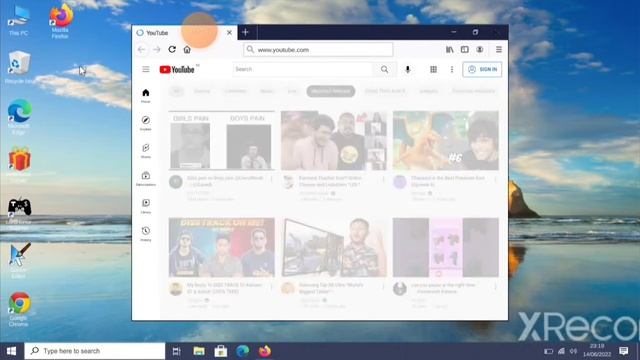Open Edge from the taskbar

tap(243, 351)
